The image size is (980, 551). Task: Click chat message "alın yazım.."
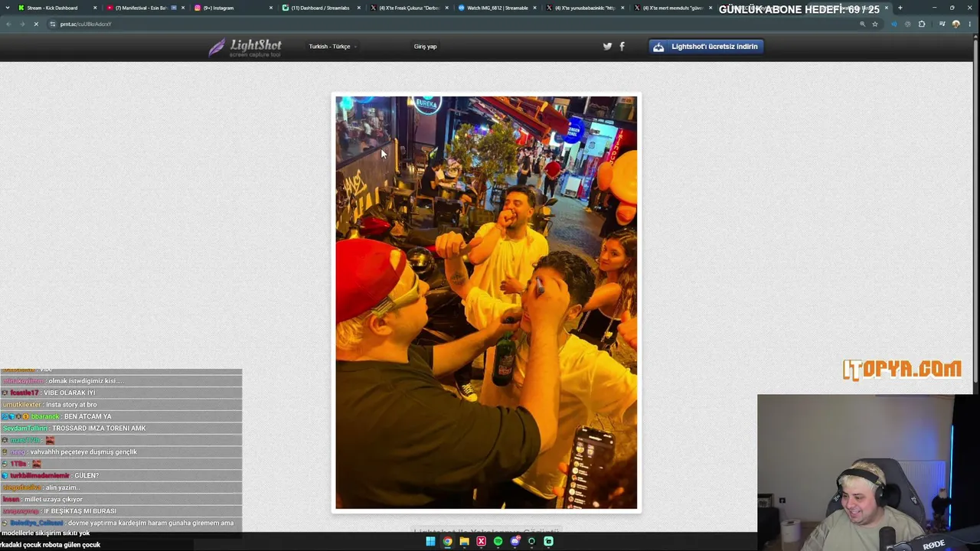63,487
